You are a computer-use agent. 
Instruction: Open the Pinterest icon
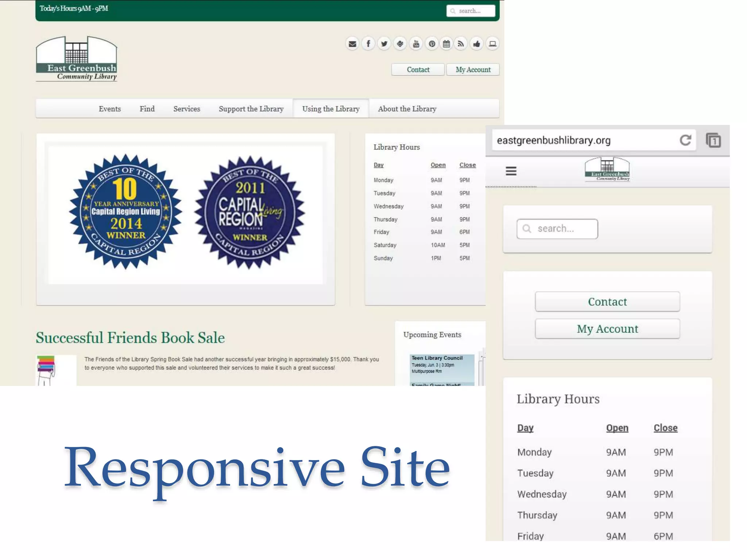click(x=432, y=44)
